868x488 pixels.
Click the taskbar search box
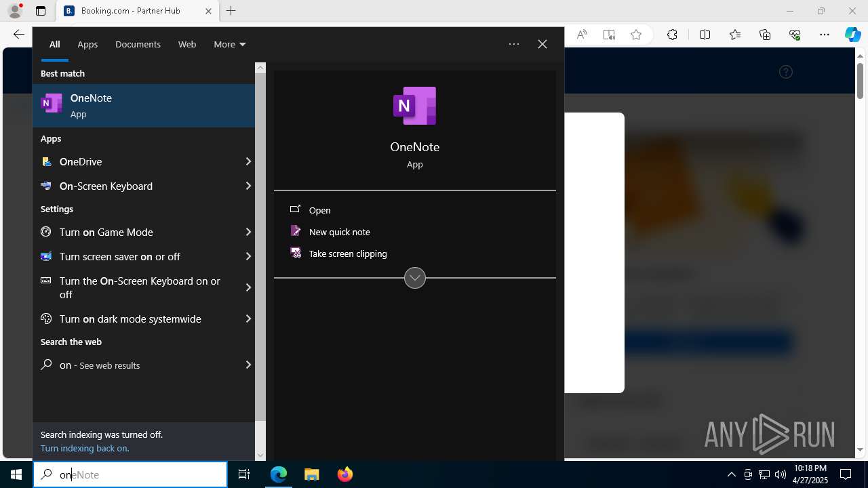[130, 474]
